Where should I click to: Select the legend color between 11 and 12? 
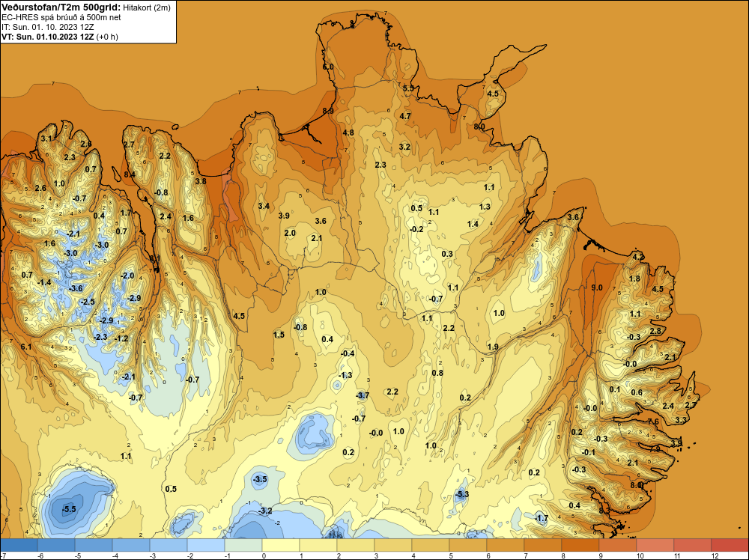point(692,545)
